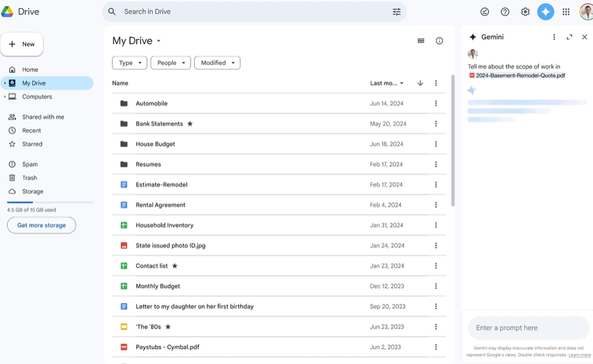
Task: Reverse sort direction arrow
Action: point(420,83)
